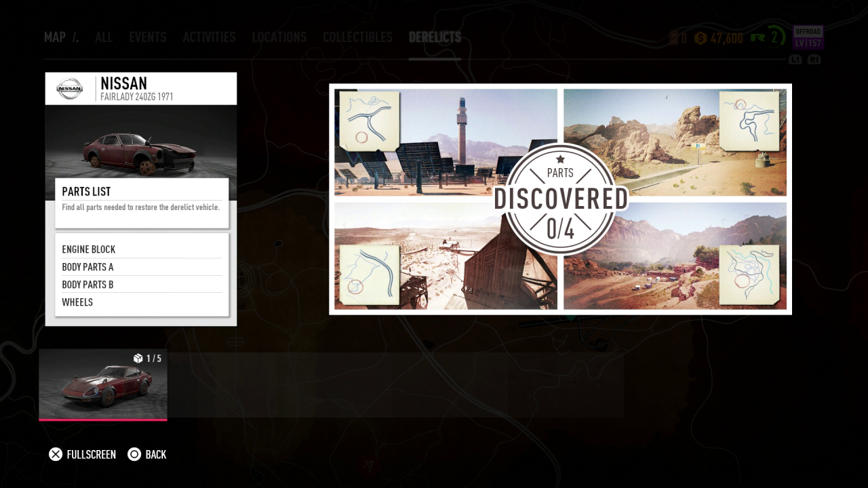Open the wooden mine structure photo

pos(446,256)
